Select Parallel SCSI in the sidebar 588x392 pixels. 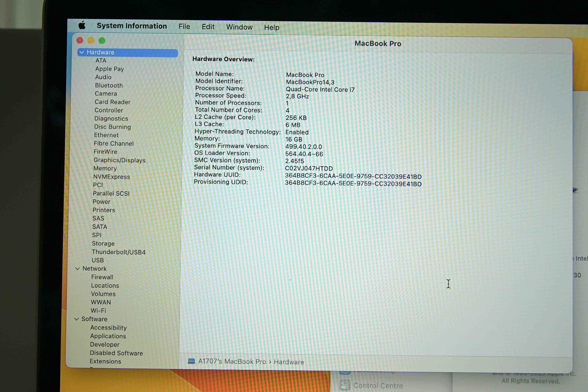(111, 193)
